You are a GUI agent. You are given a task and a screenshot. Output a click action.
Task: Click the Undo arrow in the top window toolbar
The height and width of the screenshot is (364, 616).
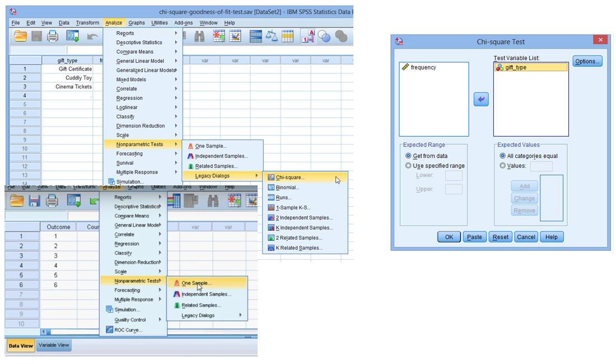pyautogui.click(x=92, y=37)
